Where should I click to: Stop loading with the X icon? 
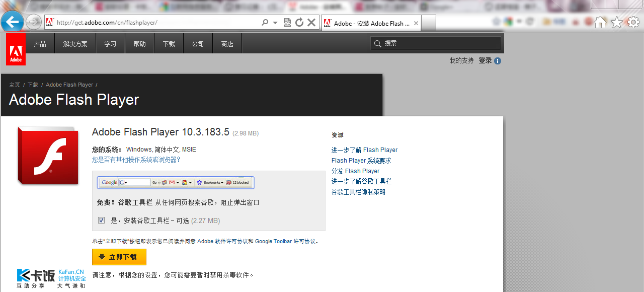point(311,23)
